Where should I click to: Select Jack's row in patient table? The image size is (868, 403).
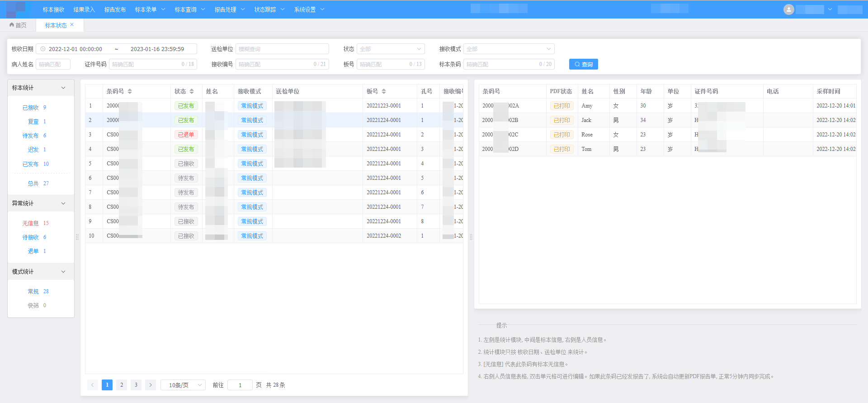[667, 120]
